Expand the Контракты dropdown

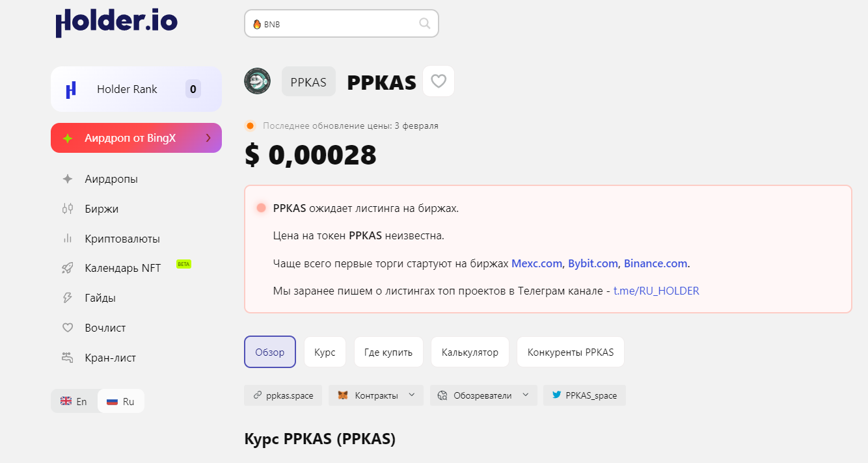pos(411,395)
